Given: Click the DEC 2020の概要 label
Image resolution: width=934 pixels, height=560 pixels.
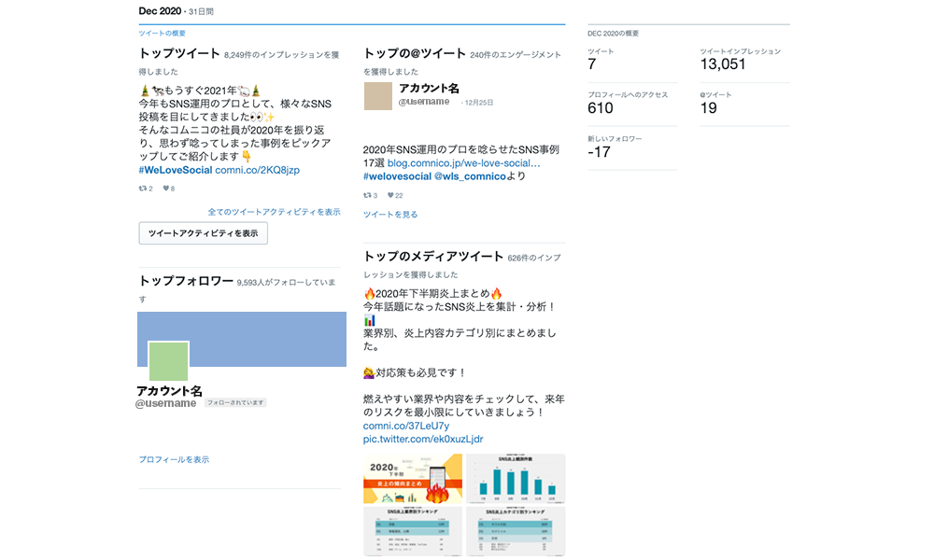Looking at the screenshot, I should [x=613, y=34].
